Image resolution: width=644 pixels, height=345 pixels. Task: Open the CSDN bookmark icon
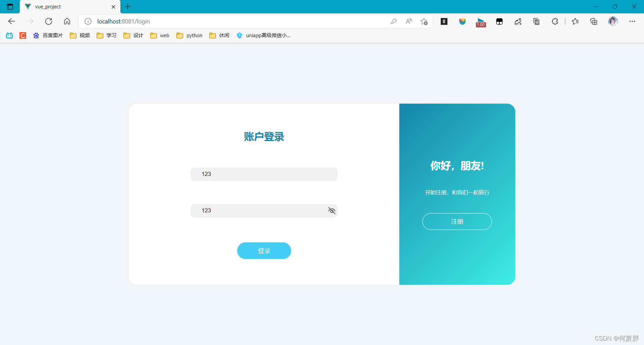pyautogui.click(x=22, y=35)
